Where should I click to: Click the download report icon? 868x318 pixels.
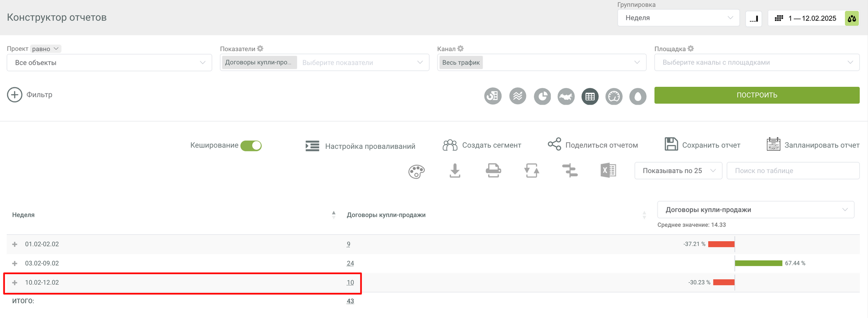(455, 171)
